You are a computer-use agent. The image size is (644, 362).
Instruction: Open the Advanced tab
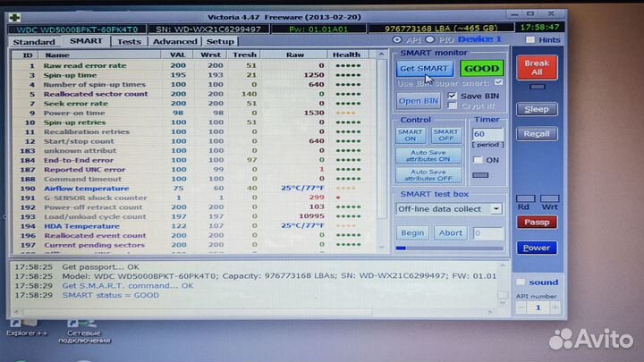[174, 41]
